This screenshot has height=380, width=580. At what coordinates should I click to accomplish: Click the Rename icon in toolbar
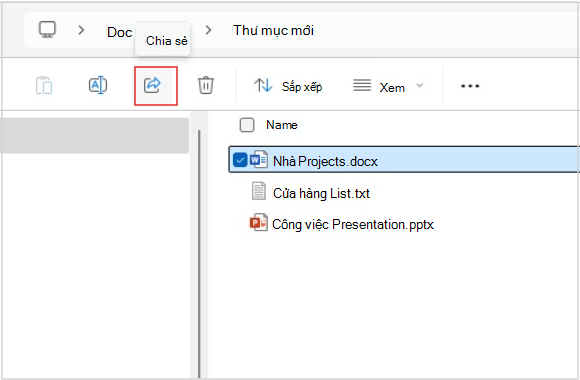[x=98, y=85]
